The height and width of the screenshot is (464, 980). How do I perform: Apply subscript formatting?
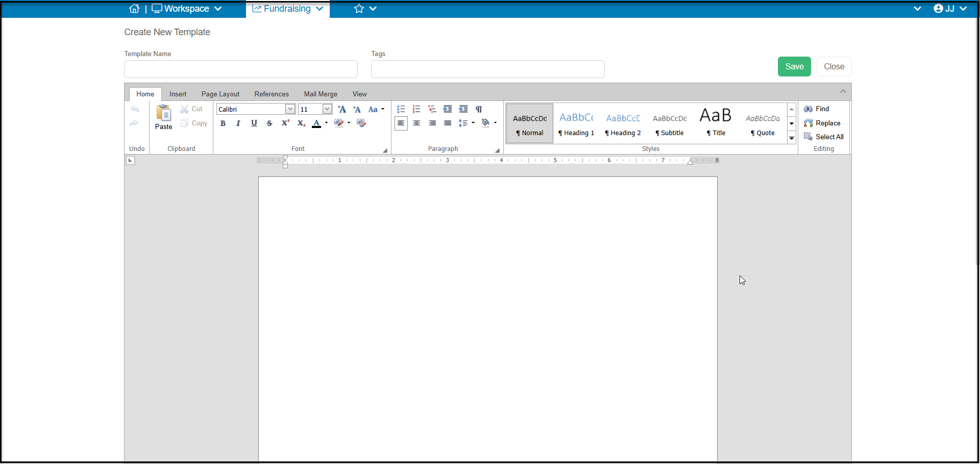coord(301,123)
